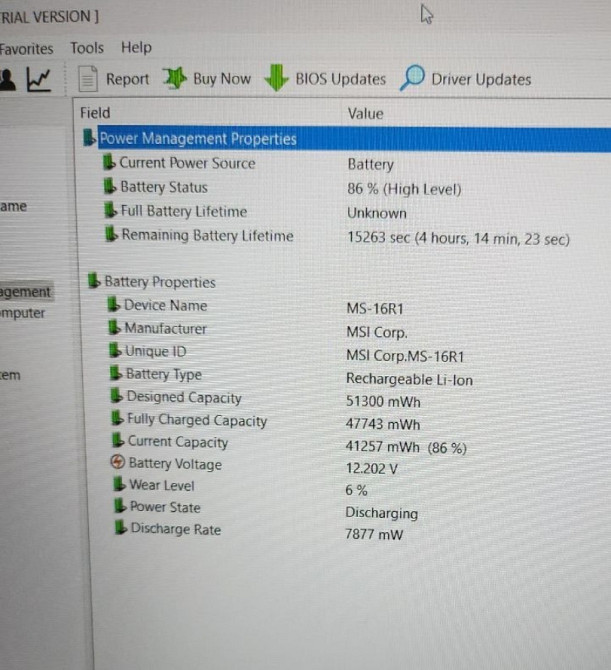Click the Buy Now icon

pyautogui.click(x=175, y=79)
